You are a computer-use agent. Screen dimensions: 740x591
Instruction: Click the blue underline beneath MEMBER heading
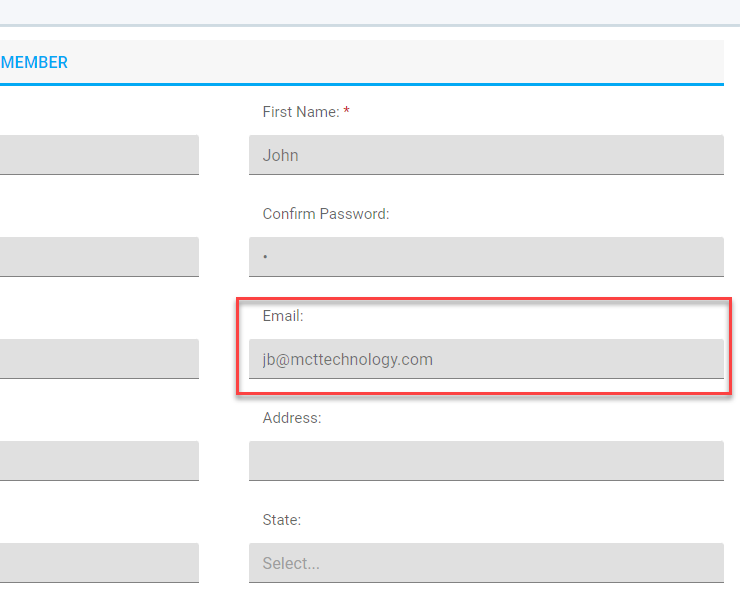(362, 84)
